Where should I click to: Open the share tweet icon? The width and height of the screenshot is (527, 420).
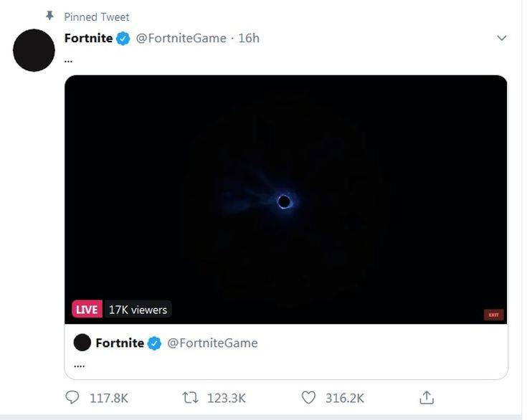click(x=427, y=397)
